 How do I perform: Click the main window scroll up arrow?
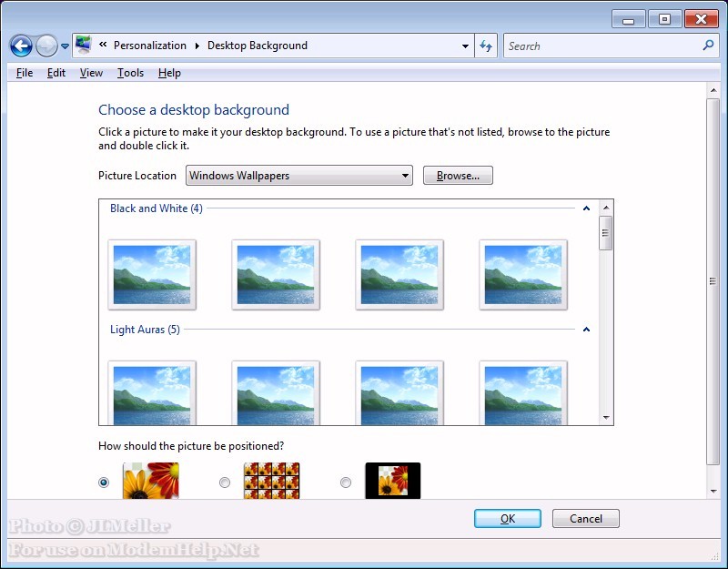[x=713, y=90]
